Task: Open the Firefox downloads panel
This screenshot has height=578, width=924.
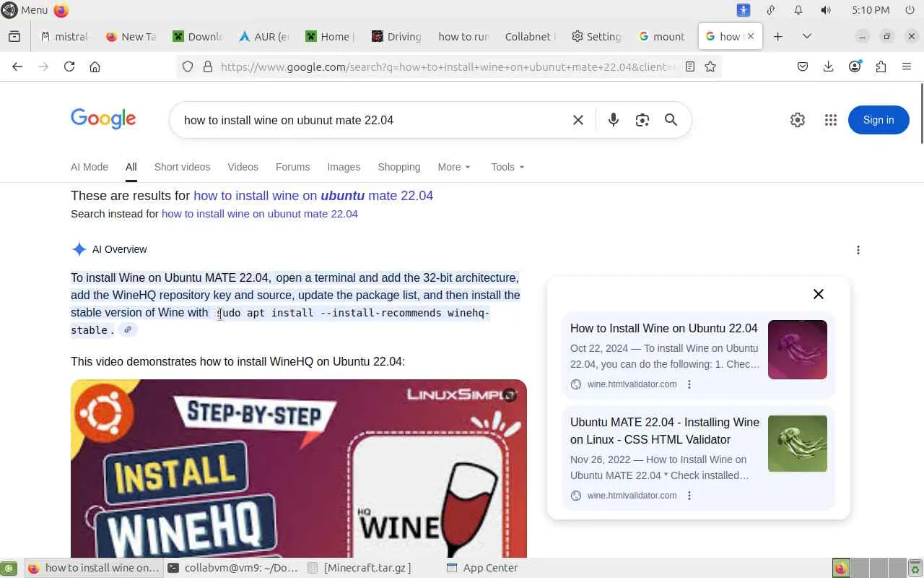Action: click(829, 66)
